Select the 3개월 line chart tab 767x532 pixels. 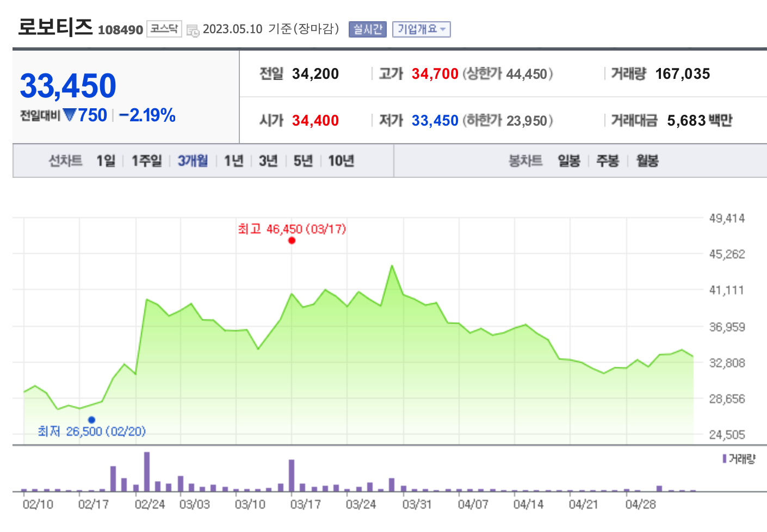pos(193,161)
